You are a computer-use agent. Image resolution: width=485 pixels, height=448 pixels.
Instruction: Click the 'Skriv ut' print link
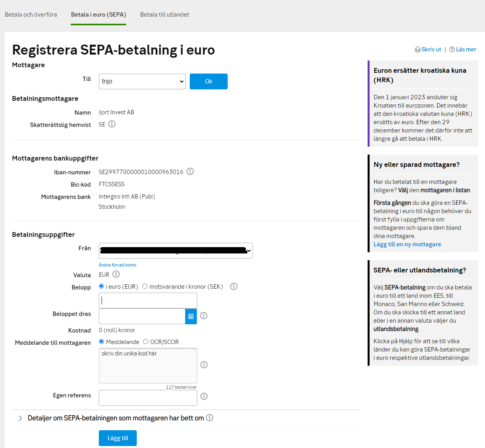point(428,49)
